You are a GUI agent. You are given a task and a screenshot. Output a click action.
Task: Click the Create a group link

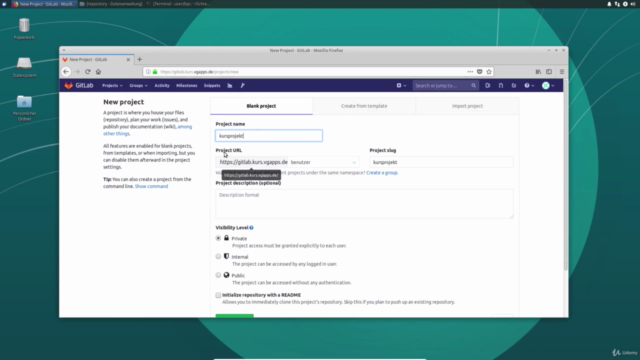(x=382, y=173)
